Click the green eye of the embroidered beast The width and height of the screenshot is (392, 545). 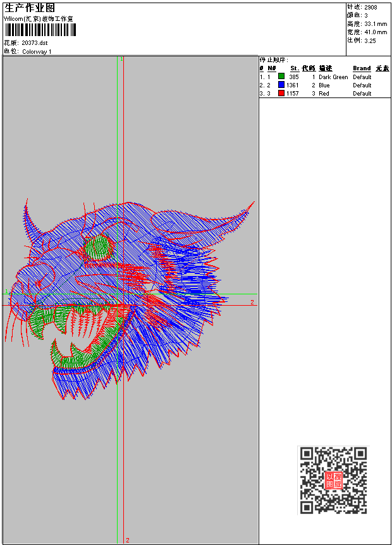[99, 247]
